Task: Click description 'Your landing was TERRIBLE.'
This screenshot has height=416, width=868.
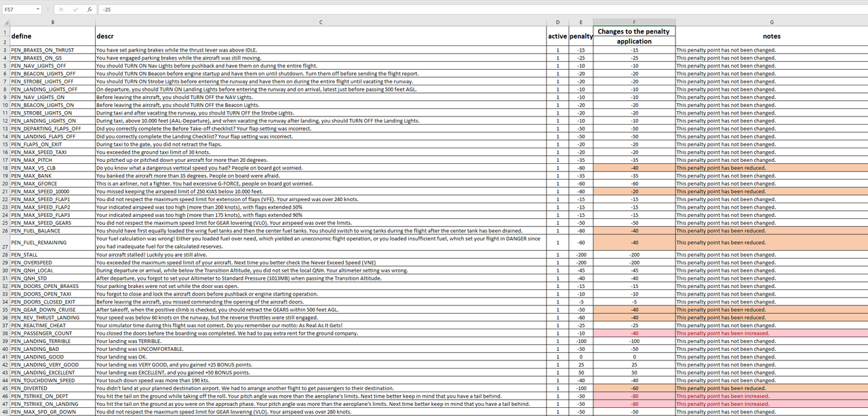Action: (x=129, y=341)
